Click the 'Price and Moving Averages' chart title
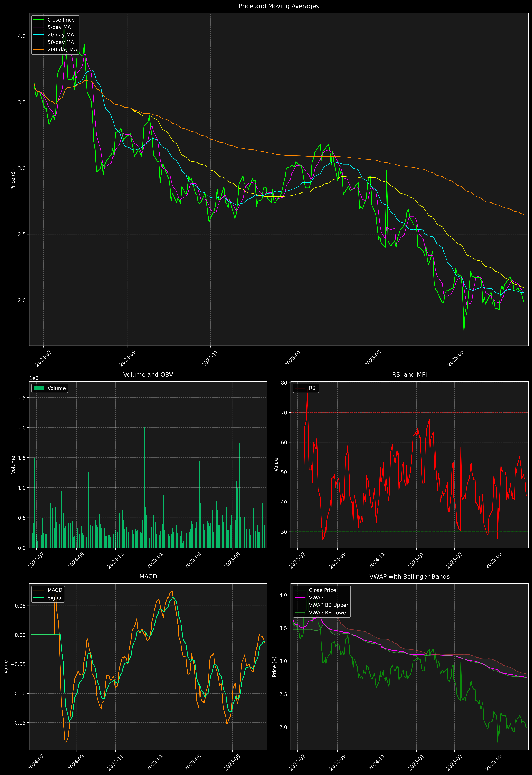The height and width of the screenshot is (775, 532). pyautogui.click(x=279, y=6)
